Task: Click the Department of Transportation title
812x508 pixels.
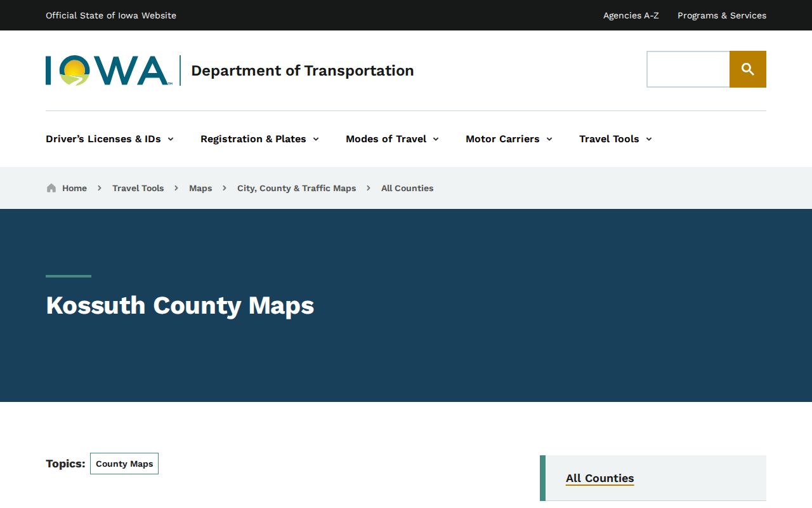Action: (x=303, y=70)
